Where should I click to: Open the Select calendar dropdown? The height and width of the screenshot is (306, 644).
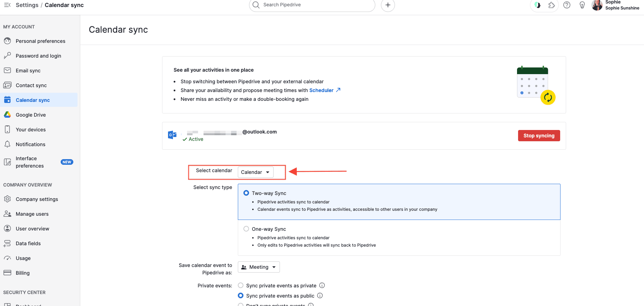[255, 172]
